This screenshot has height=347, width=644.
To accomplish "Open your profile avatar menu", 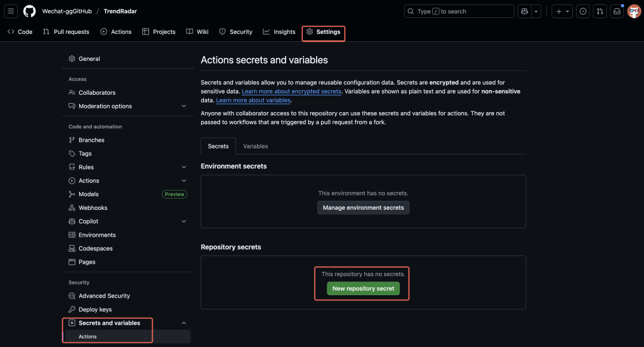I will tap(634, 11).
